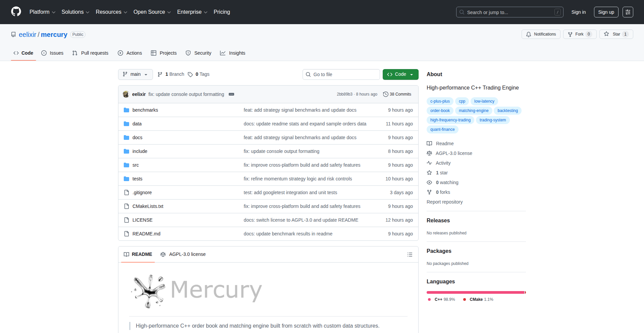Viewport: 644px width, 333px height.
Task: Click the low-latency topic tag
Action: (x=484, y=101)
